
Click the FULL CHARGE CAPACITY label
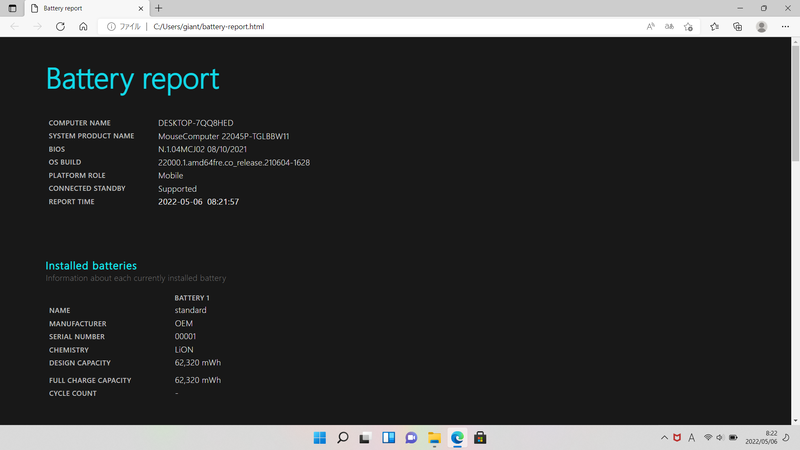coord(90,380)
